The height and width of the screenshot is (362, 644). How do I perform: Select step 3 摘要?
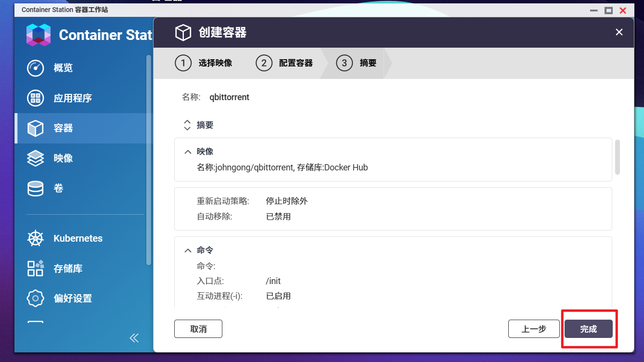click(356, 63)
